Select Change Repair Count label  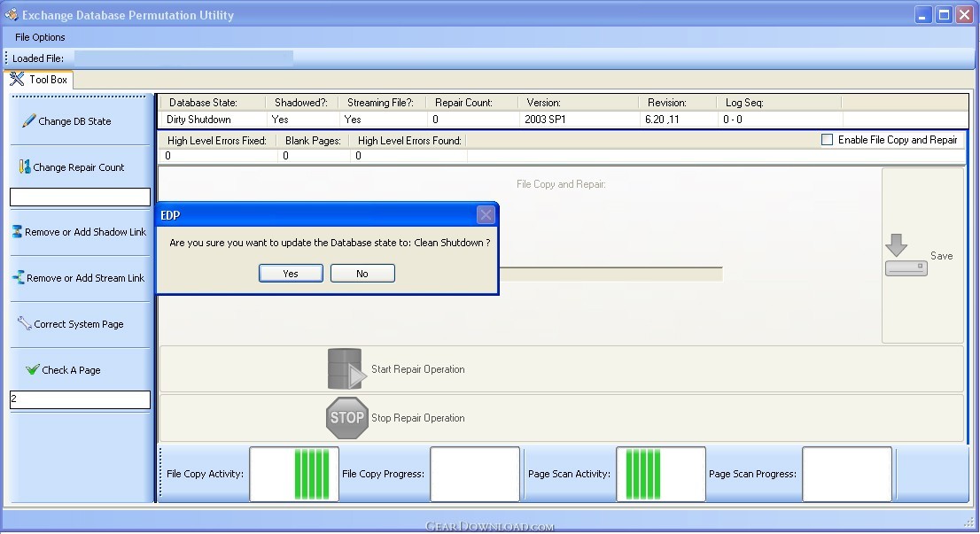pyautogui.click(x=79, y=167)
